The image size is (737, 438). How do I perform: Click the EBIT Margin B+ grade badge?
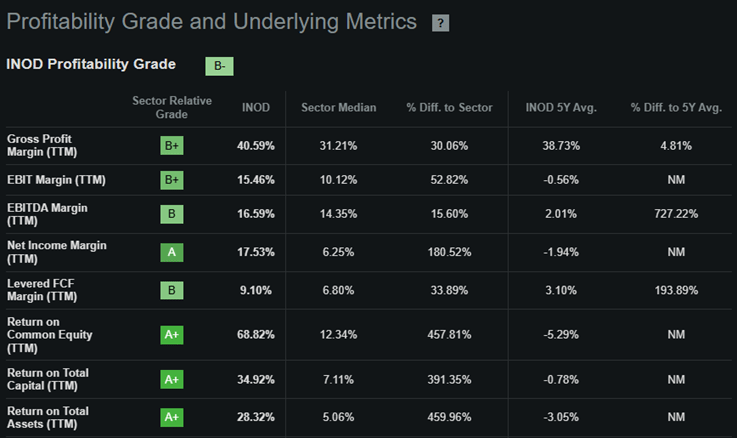pyautogui.click(x=172, y=180)
